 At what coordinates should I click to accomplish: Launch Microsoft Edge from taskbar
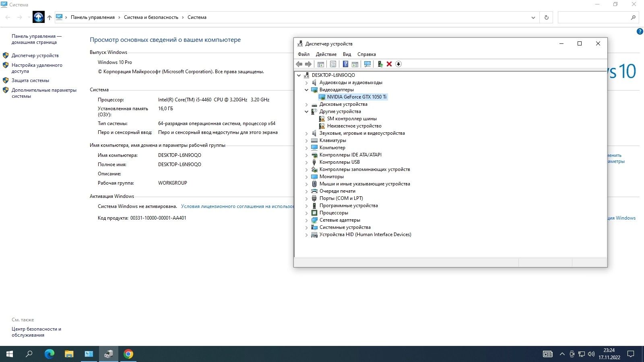49,354
